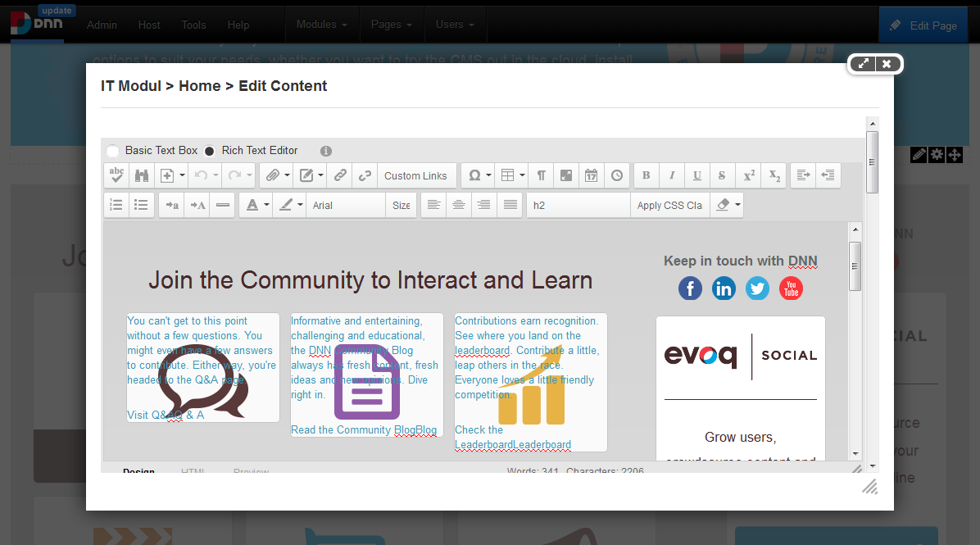Select the Rich Text Editor radio button
Image resolution: width=980 pixels, height=545 pixels.
[x=210, y=151]
